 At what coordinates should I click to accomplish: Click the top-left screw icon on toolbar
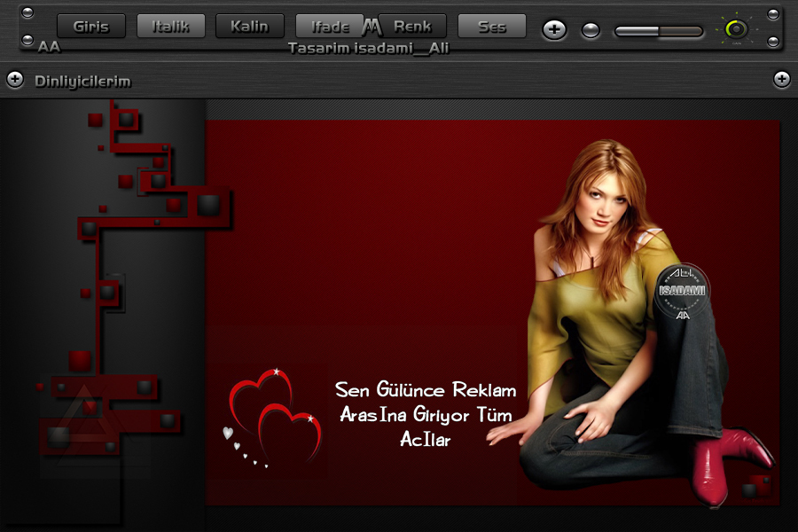27,14
